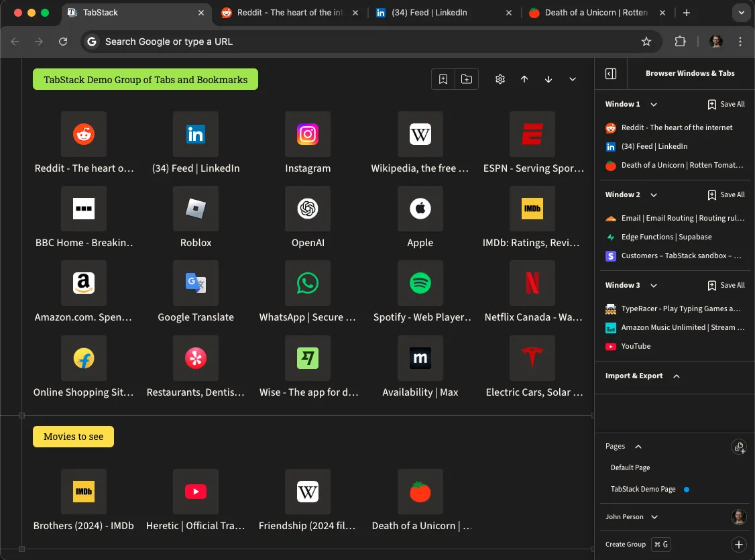Click the add new page icon beside Pages
Viewport: 755px width, 560px height.
click(x=739, y=447)
